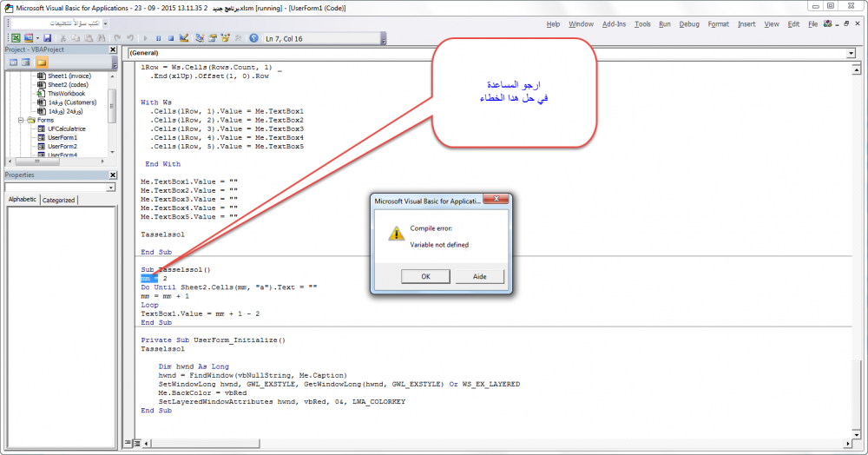Click the Aide button in error dialog

479,276
